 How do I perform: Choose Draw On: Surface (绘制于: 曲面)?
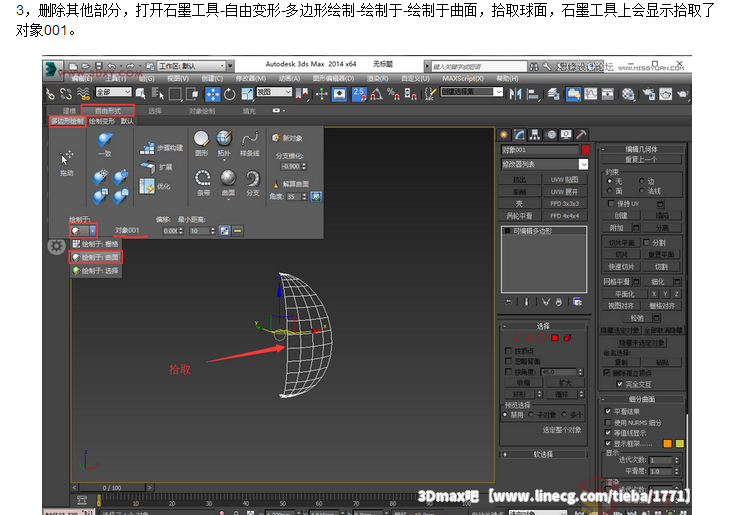pyautogui.click(x=96, y=257)
